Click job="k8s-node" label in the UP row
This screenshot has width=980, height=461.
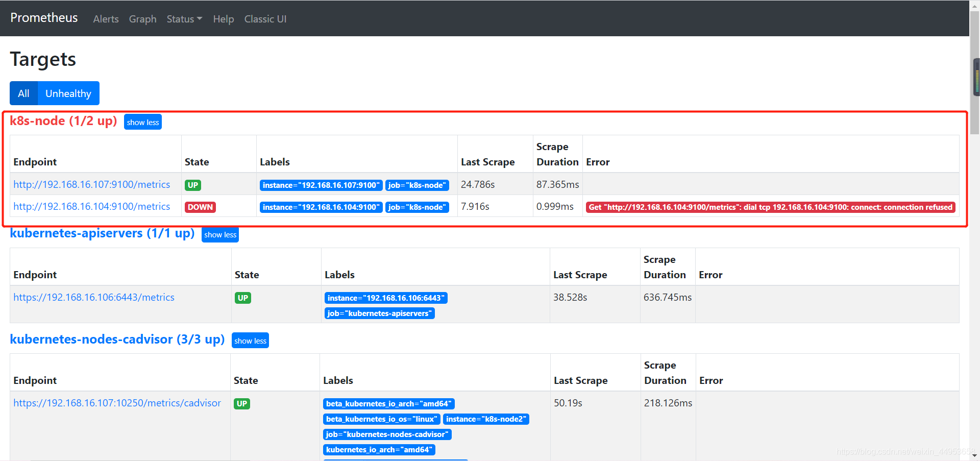(x=417, y=185)
